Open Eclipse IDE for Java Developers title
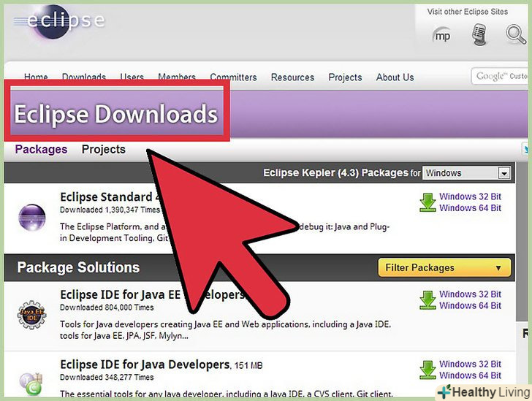This screenshot has width=532, height=401. point(145,364)
